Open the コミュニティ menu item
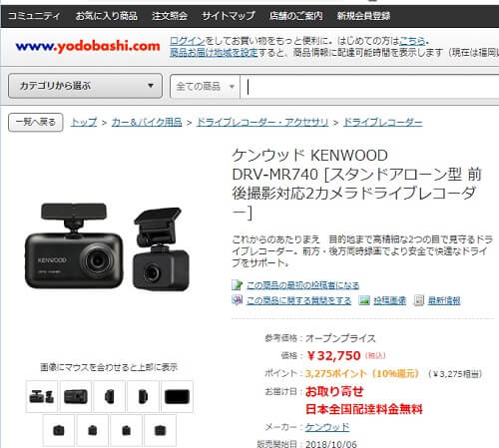Screen dimensions: 499x448 (x=34, y=16)
